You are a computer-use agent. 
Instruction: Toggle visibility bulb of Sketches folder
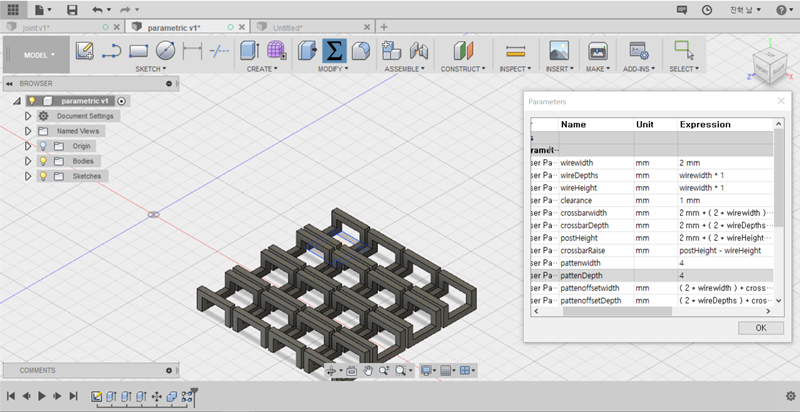(x=43, y=176)
